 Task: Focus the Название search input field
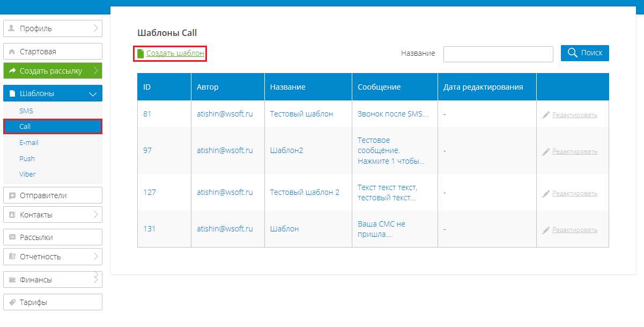[498, 54]
